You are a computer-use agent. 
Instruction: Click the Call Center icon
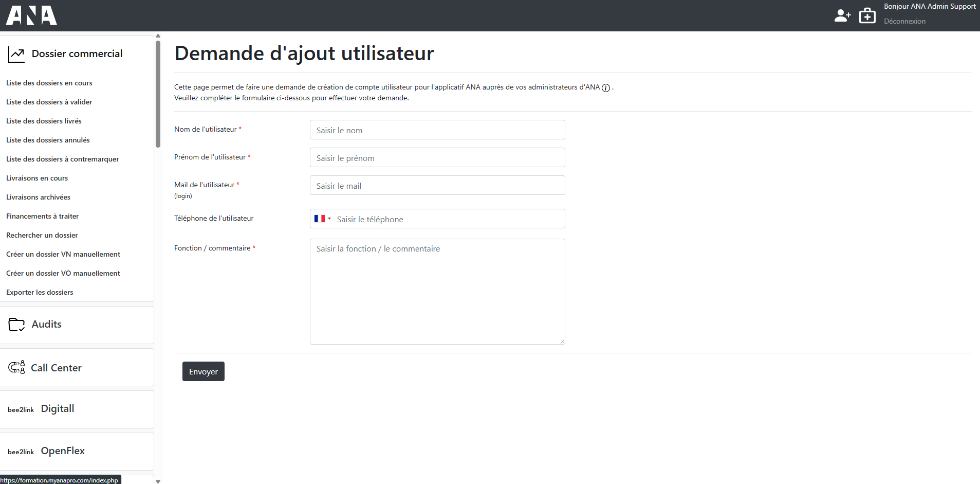16,367
